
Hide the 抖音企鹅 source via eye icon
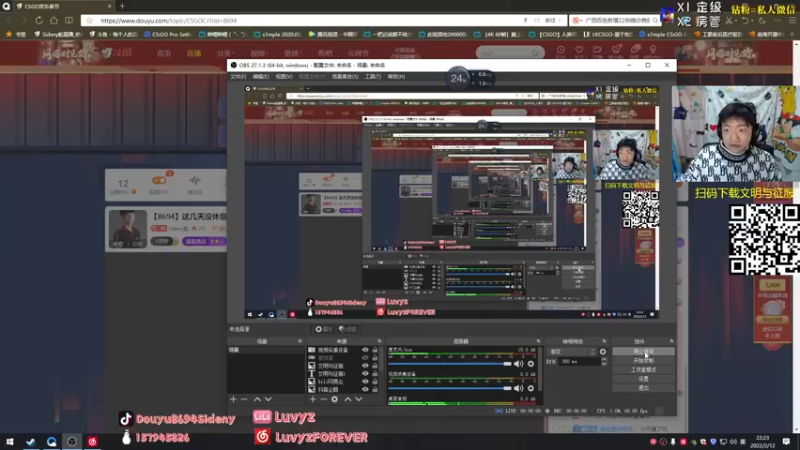tap(365, 389)
